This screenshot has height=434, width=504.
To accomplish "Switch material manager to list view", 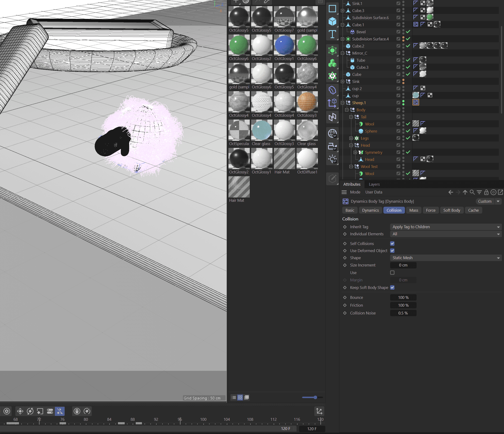I will tap(234, 398).
